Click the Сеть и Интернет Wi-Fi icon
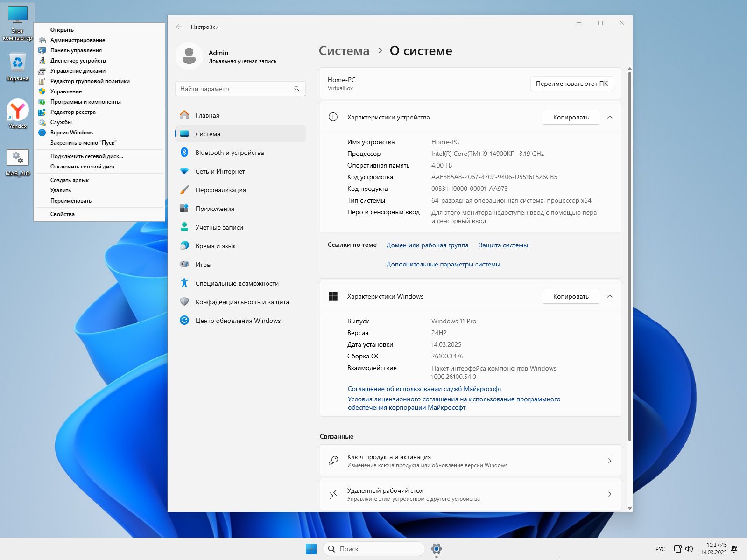Viewport: 747px width, 560px height. tap(184, 171)
